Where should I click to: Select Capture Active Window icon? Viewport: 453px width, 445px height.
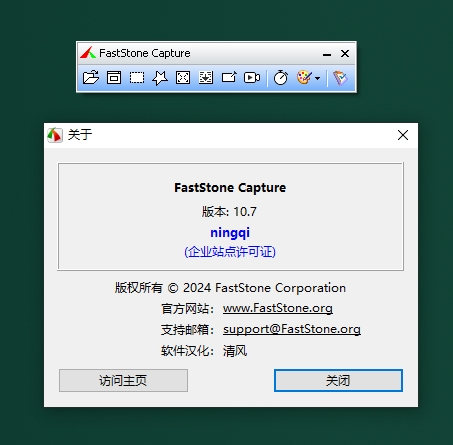point(114,78)
